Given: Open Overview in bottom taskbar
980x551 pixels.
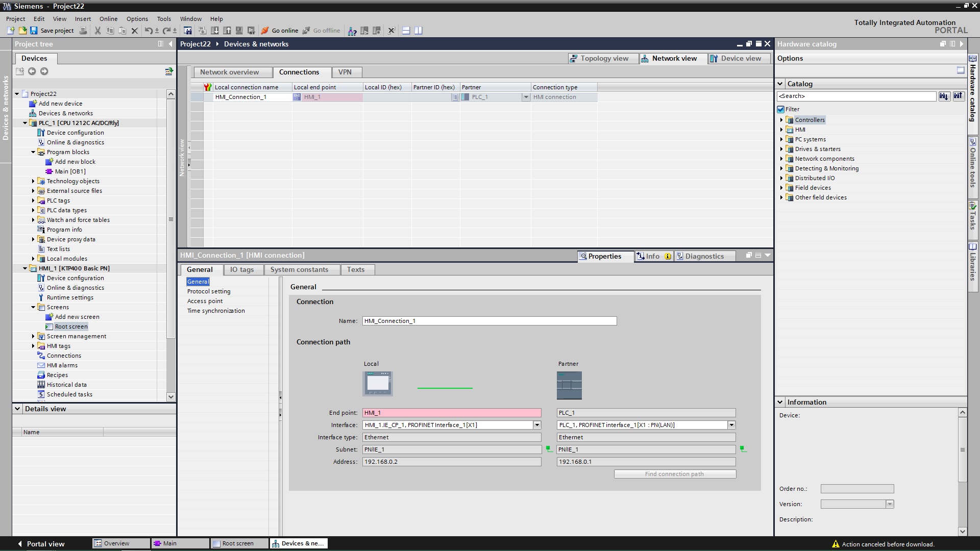Looking at the screenshot, I should coord(120,544).
